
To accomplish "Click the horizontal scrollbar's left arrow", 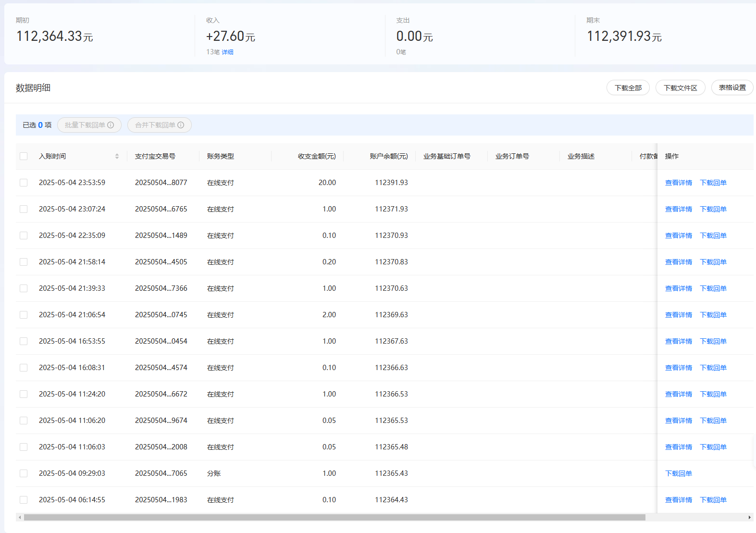I will pos(19,518).
